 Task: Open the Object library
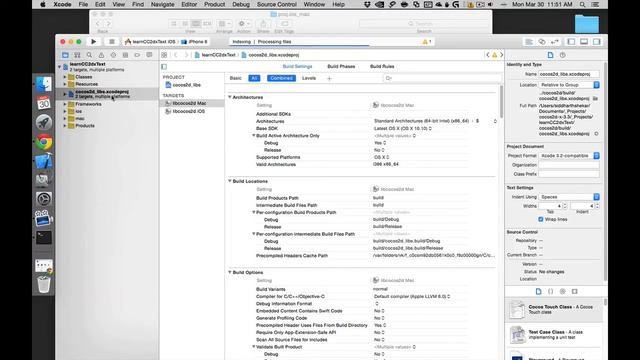(x=562, y=291)
